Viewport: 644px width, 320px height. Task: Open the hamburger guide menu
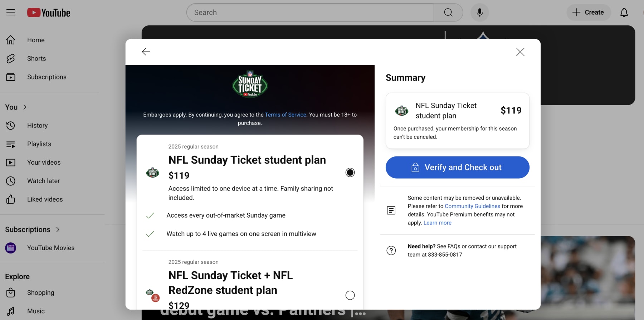point(11,13)
